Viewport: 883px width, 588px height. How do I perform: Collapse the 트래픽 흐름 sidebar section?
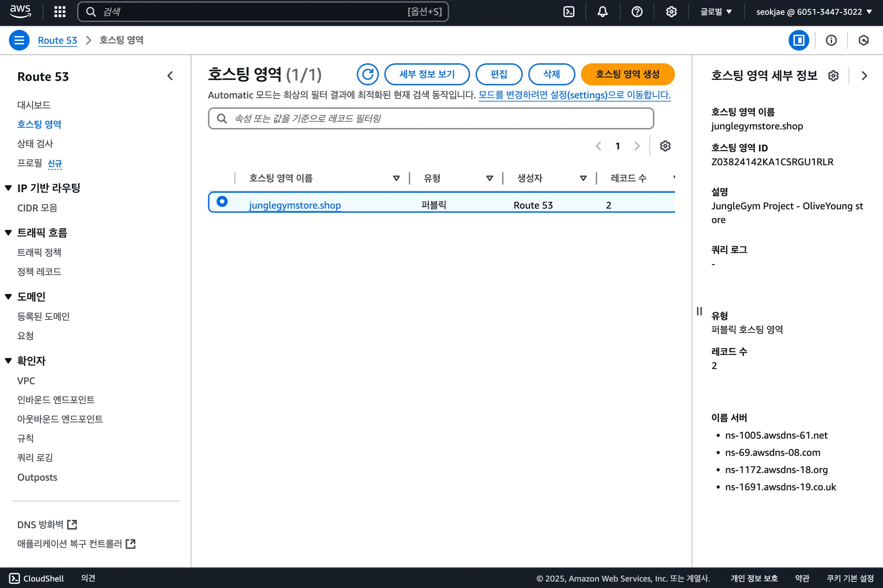(8, 233)
